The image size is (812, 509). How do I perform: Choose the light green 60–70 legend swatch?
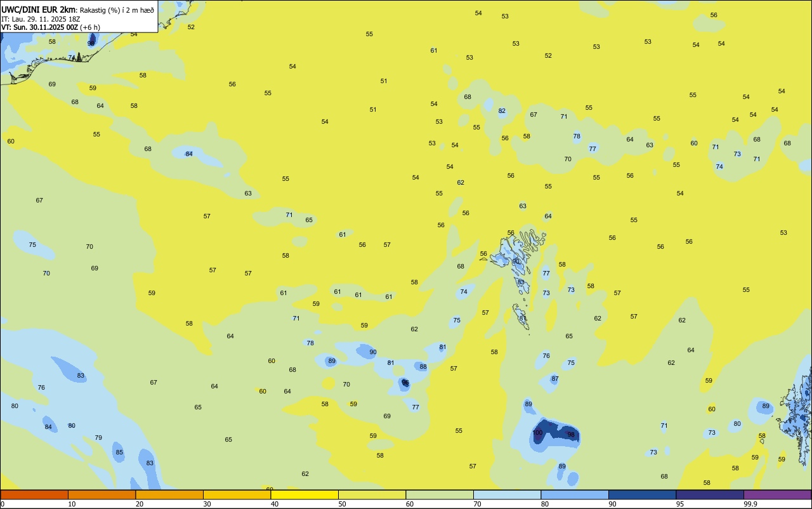440,494
